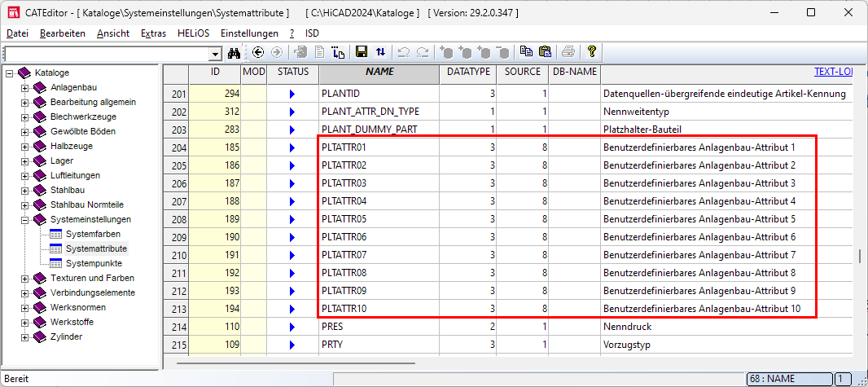Image resolution: width=868 pixels, height=387 pixels.
Task: Expand the Werkstoffe catalog node
Action: 24,323
